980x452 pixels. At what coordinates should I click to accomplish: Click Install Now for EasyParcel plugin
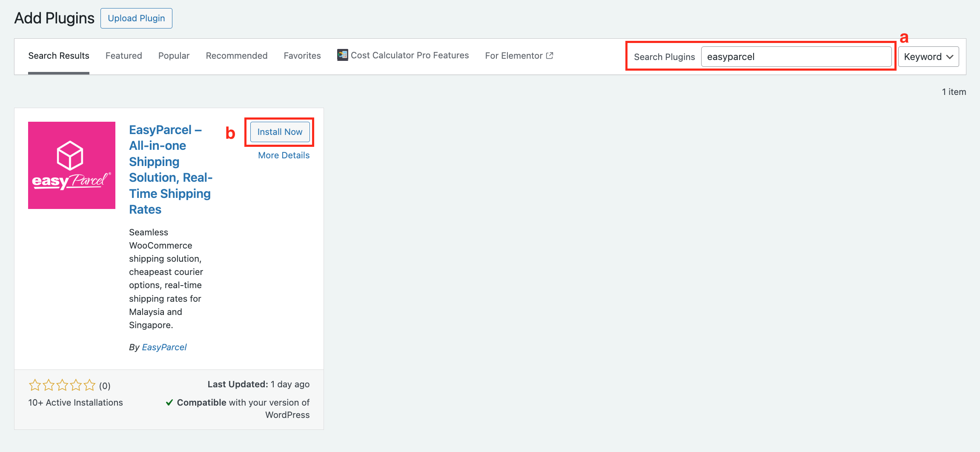[x=280, y=132]
